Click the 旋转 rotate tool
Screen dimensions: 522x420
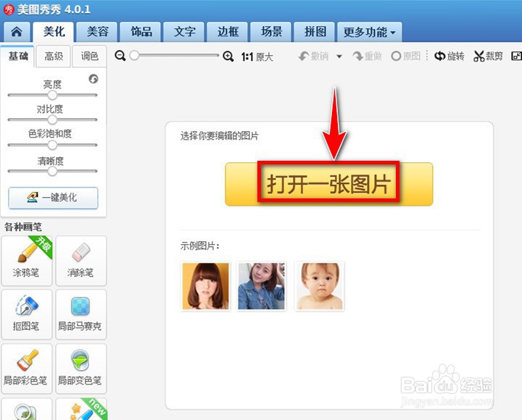[x=449, y=56]
